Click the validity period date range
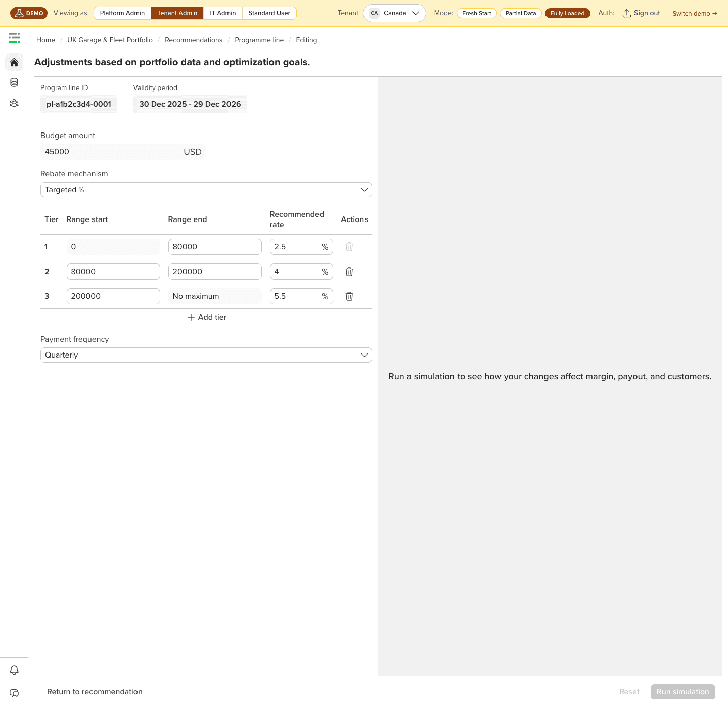 click(x=190, y=104)
